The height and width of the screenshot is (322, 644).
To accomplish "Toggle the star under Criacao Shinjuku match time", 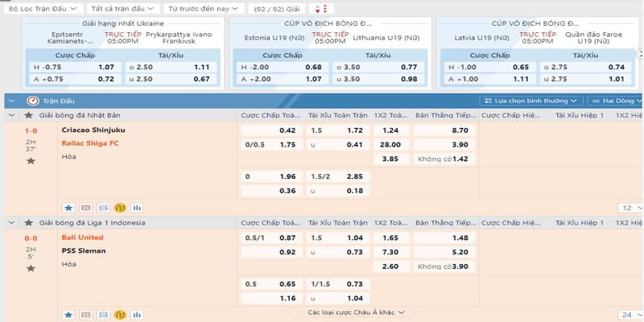I will tap(31, 161).
